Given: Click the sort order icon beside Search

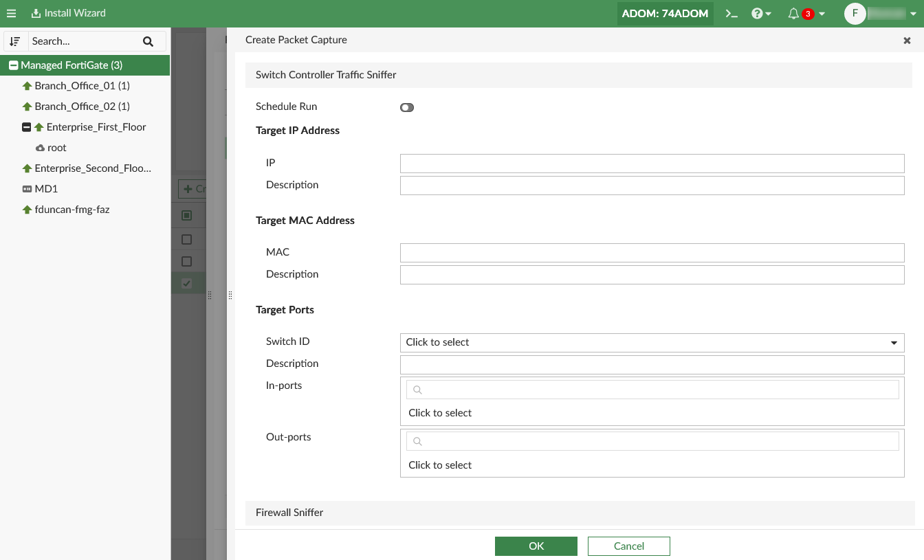Looking at the screenshot, I should pos(15,41).
